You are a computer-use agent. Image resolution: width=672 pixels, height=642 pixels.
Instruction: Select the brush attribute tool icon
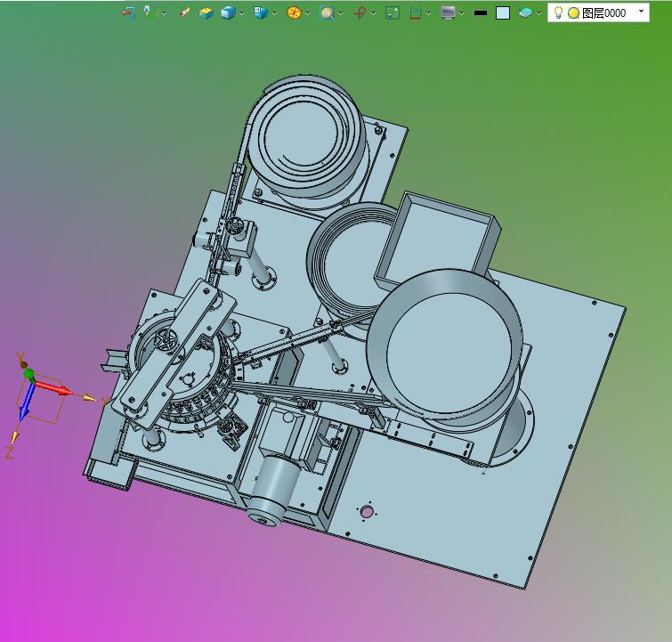[185, 12]
